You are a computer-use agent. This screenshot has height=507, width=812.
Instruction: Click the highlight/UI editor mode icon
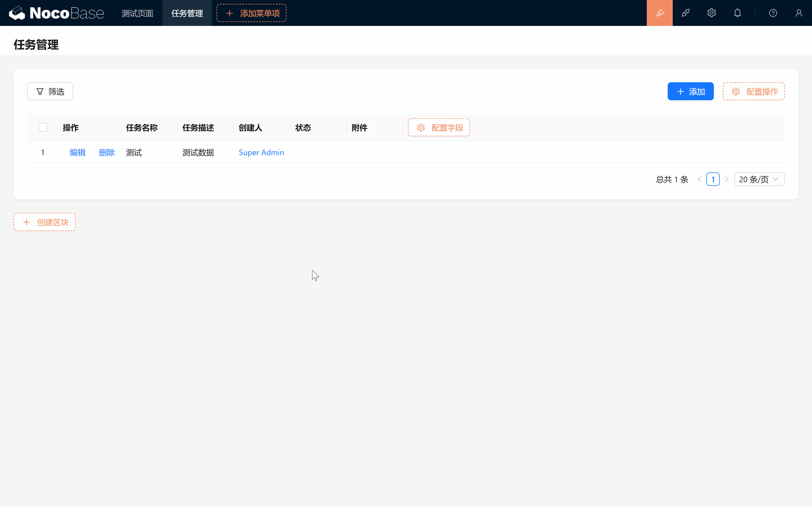click(x=659, y=13)
